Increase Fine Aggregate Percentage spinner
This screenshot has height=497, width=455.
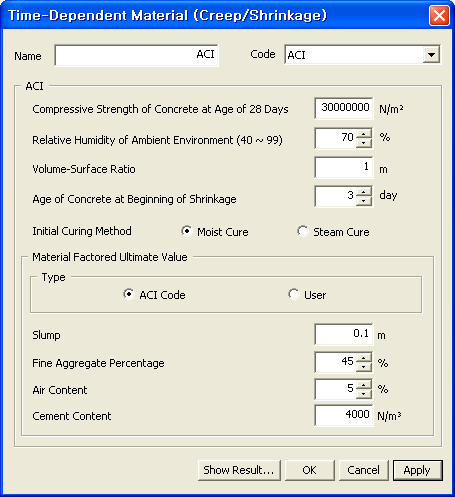[364, 358]
